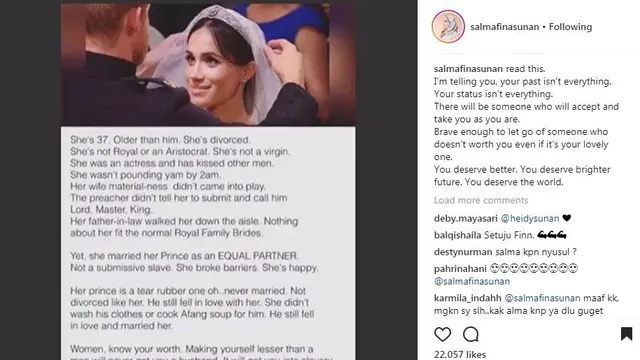Click the wedding photo in the post

click(x=208, y=64)
